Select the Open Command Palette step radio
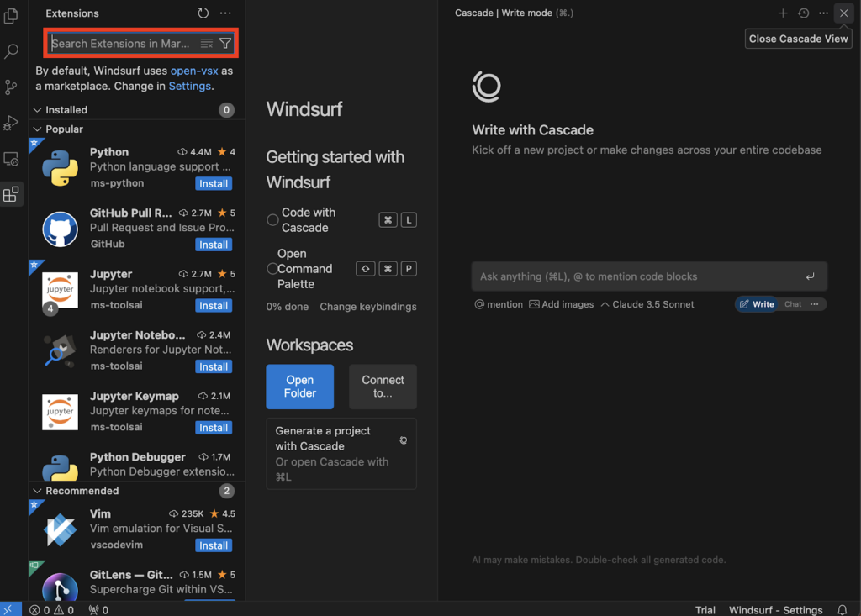This screenshot has height=616, width=861. click(272, 269)
